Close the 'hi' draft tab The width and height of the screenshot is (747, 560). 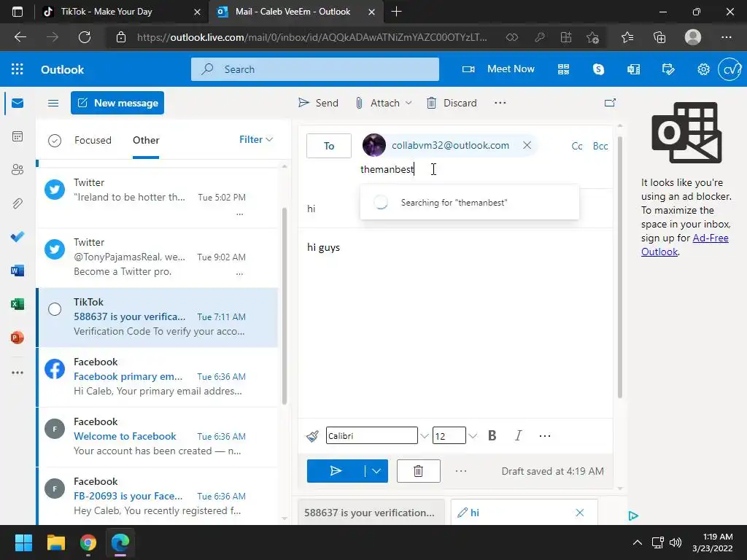coord(580,513)
